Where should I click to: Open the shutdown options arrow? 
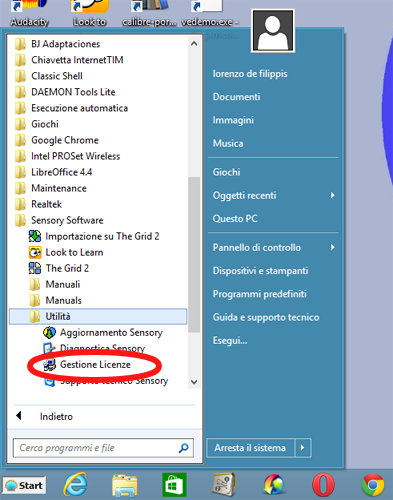(303, 448)
